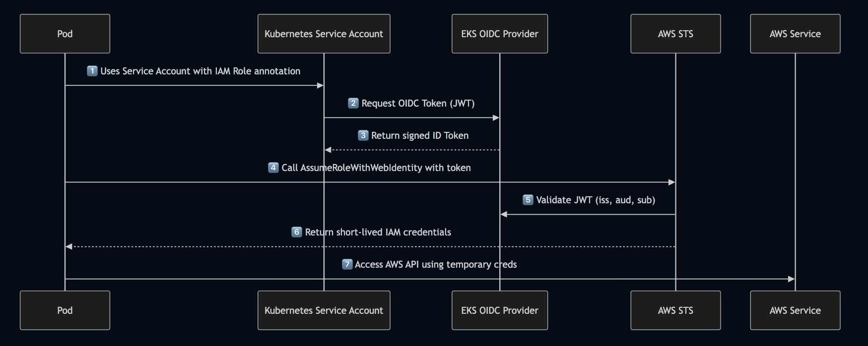The width and height of the screenshot is (868, 346).
Task: Select the Pod participant box in the header row
Action: coord(65,34)
